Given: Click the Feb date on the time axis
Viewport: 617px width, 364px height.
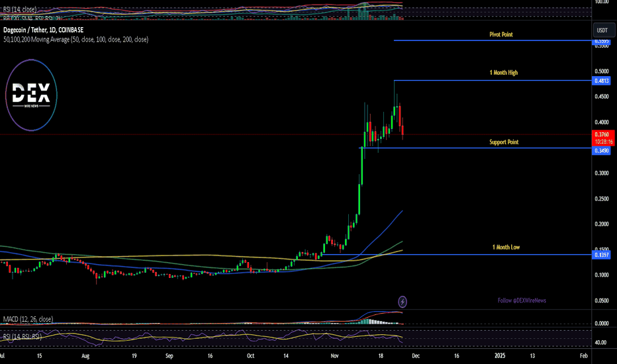Looking at the screenshot, I should click(x=583, y=356).
